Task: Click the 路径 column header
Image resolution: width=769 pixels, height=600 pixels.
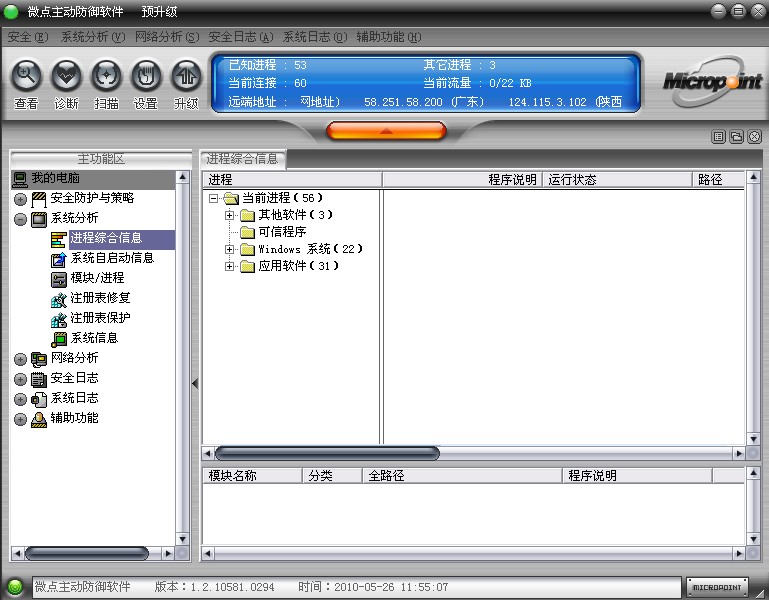Action: tap(718, 180)
